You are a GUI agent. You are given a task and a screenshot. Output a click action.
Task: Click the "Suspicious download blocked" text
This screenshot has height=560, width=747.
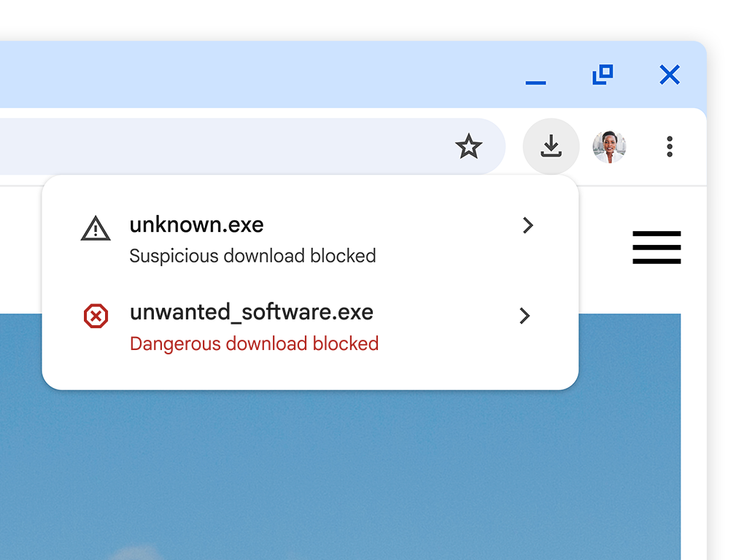point(252,256)
